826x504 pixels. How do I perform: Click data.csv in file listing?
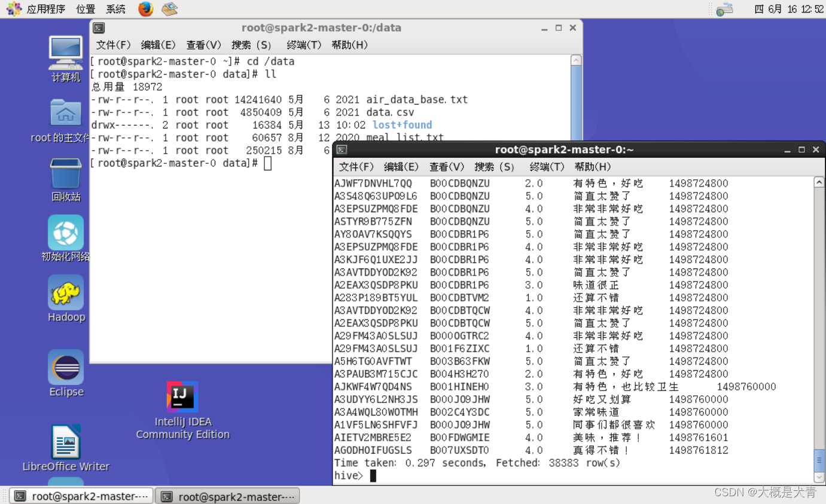point(390,112)
